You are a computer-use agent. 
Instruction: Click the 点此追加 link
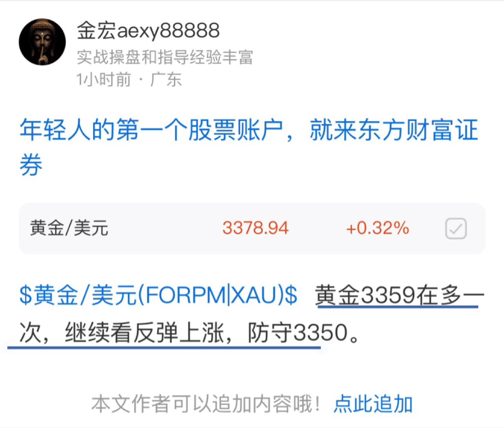(373, 404)
